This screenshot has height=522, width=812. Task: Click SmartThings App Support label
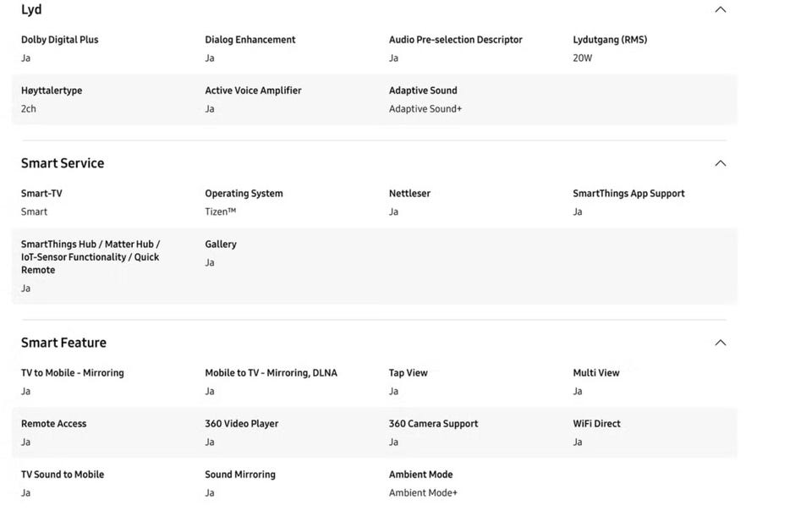(628, 194)
